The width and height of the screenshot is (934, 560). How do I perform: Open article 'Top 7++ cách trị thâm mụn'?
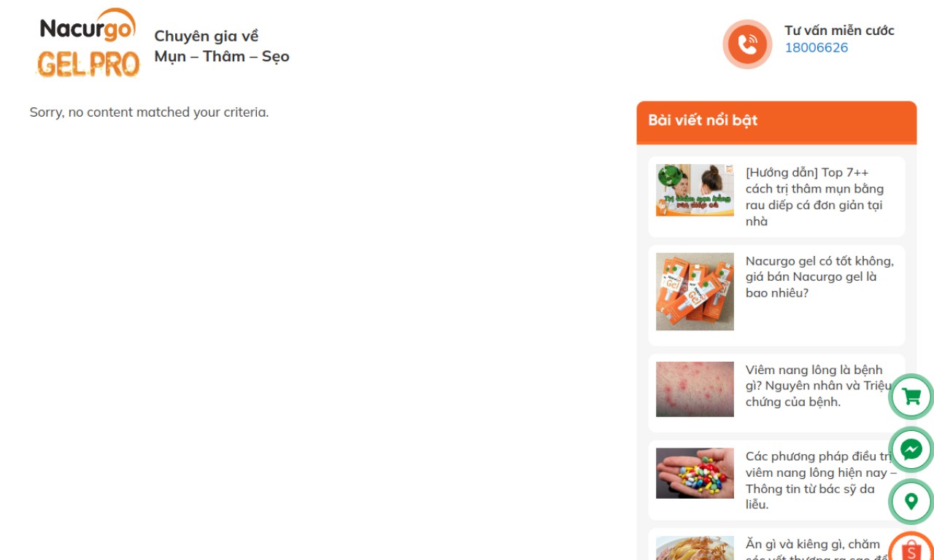click(820, 197)
